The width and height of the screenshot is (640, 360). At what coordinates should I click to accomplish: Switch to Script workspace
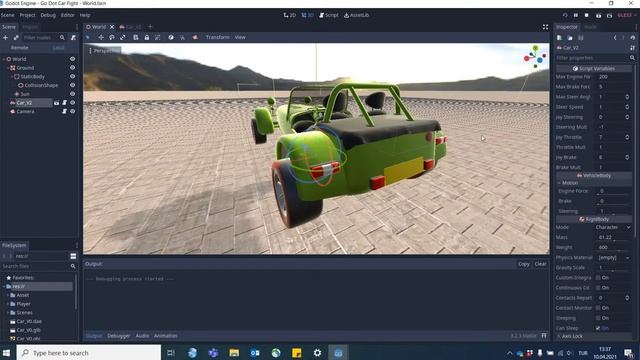click(329, 15)
